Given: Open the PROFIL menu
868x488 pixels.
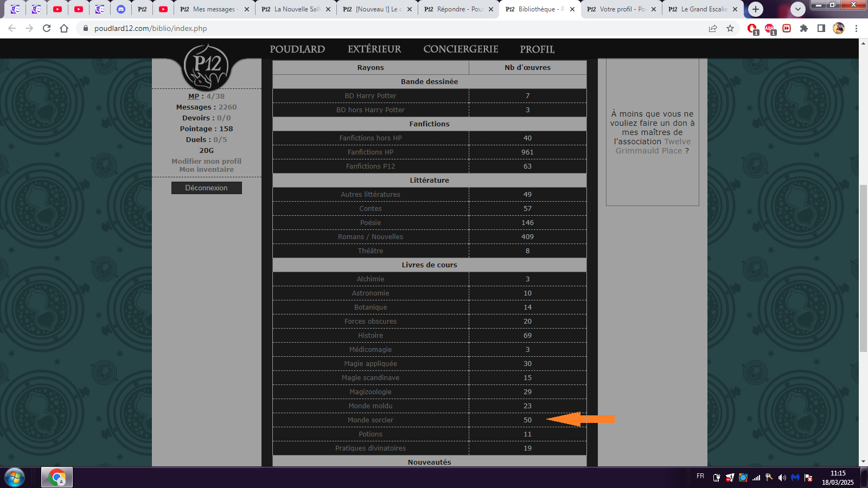Looking at the screenshot, I should [x=537, y=49].
